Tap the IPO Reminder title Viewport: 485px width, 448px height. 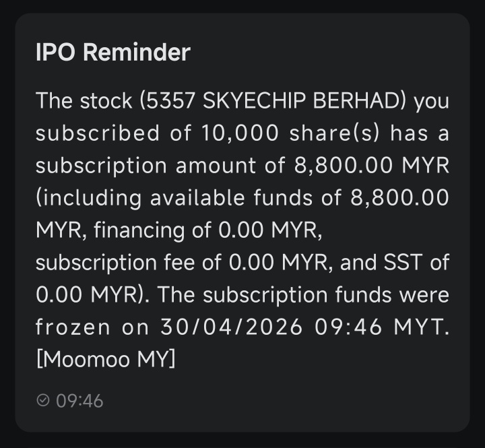click(x=113, y=52)
